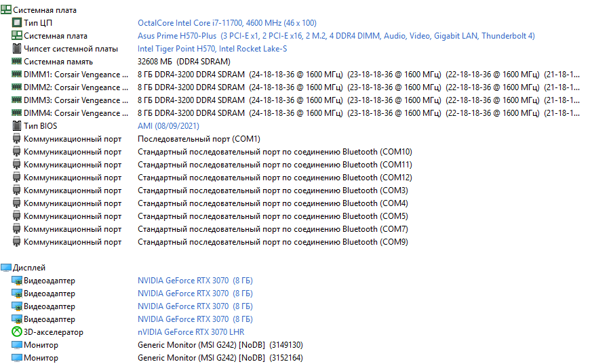Click the DIMM3: Corsair Vengeance label
Screen dimensions: 594x364
(x=76, y=100)
